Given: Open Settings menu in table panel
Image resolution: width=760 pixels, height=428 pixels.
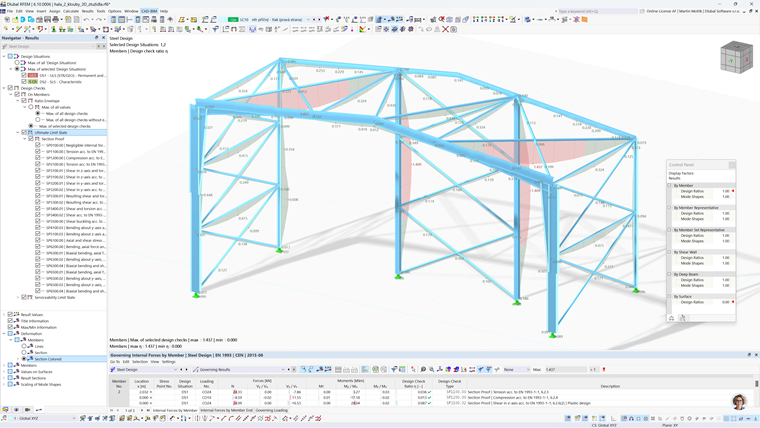Looking at the screenshot, I should [169, 362].
